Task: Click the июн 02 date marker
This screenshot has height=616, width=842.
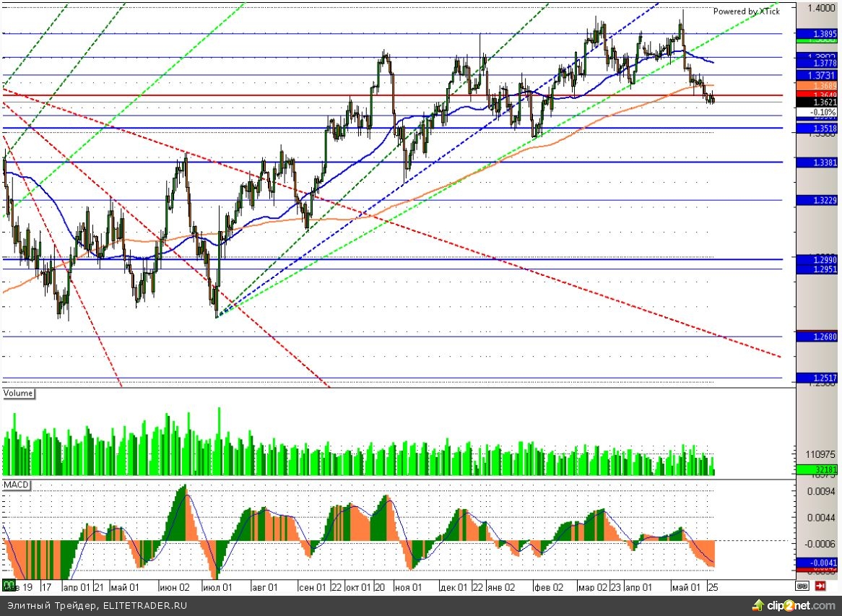Action: pyautogui.click(x=175, y=587)
